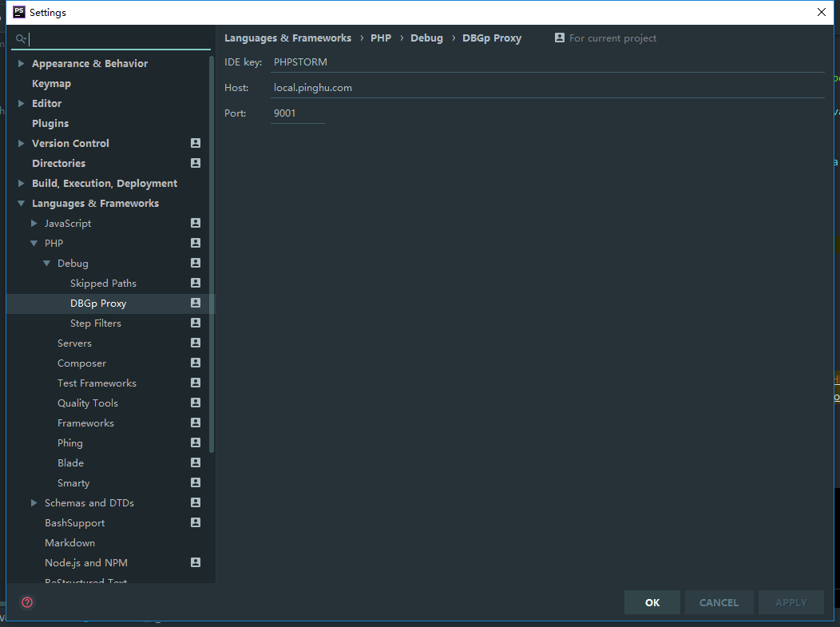Expand Appearance & Behavior section
Viewport: 840px width, 627px height.
click(x=21, y=63)
